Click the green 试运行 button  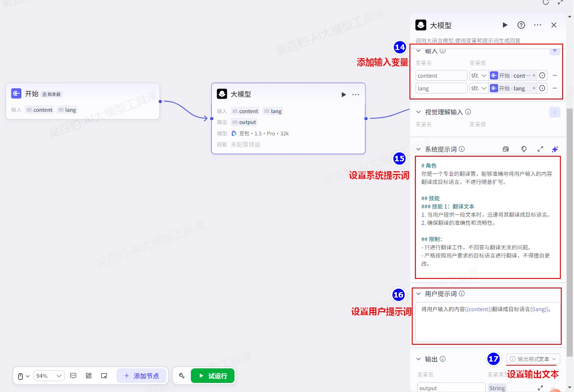[213, 376]
